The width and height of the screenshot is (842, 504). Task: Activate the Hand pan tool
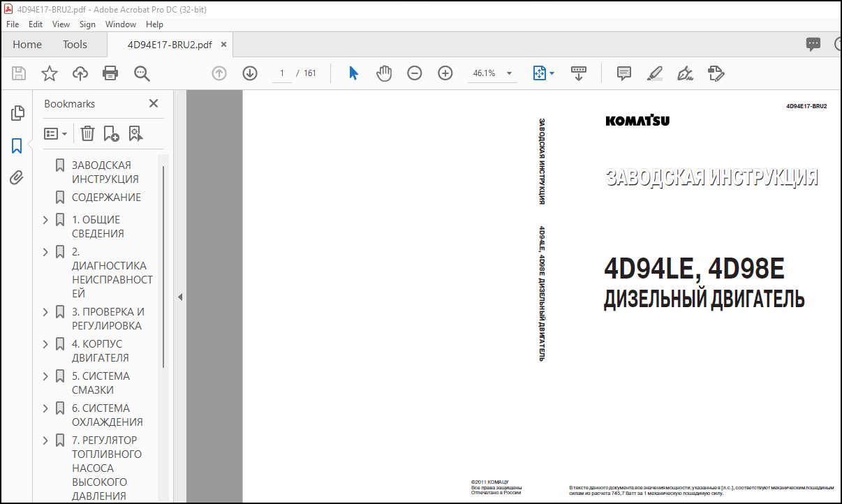coord(384,73)
